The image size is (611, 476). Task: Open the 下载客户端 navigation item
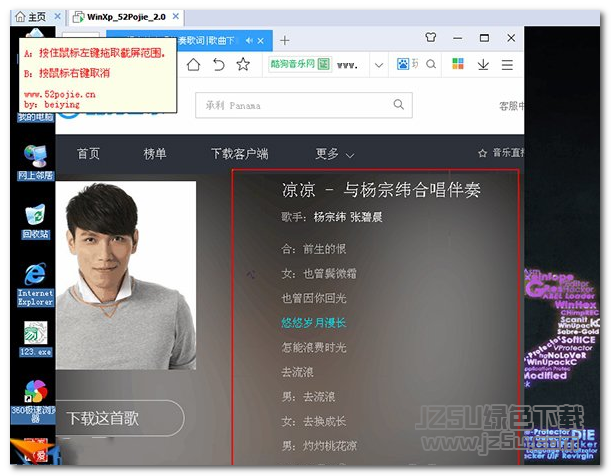tap(240, 153)
